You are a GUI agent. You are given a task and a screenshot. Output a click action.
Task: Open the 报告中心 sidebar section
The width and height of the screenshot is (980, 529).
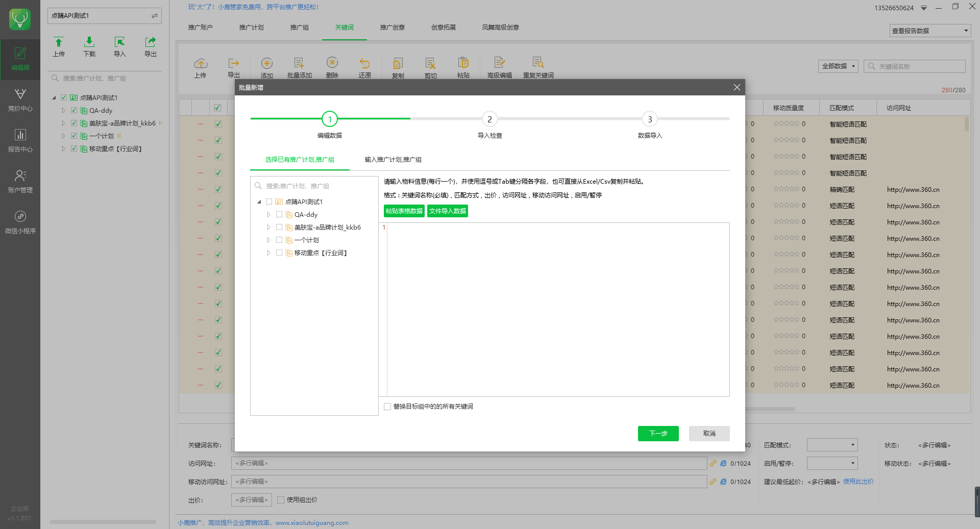click(20, 141)
